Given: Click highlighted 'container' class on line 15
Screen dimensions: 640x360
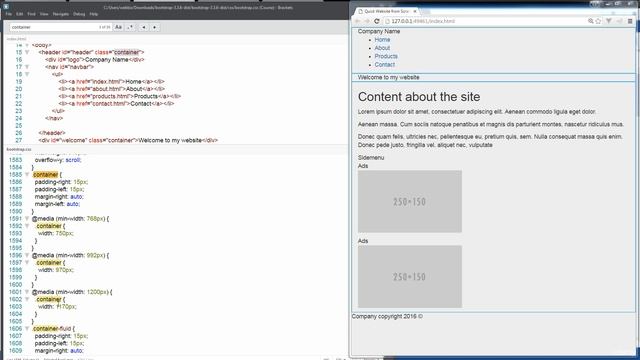Looking at the screenshot, I should point(127,52).
